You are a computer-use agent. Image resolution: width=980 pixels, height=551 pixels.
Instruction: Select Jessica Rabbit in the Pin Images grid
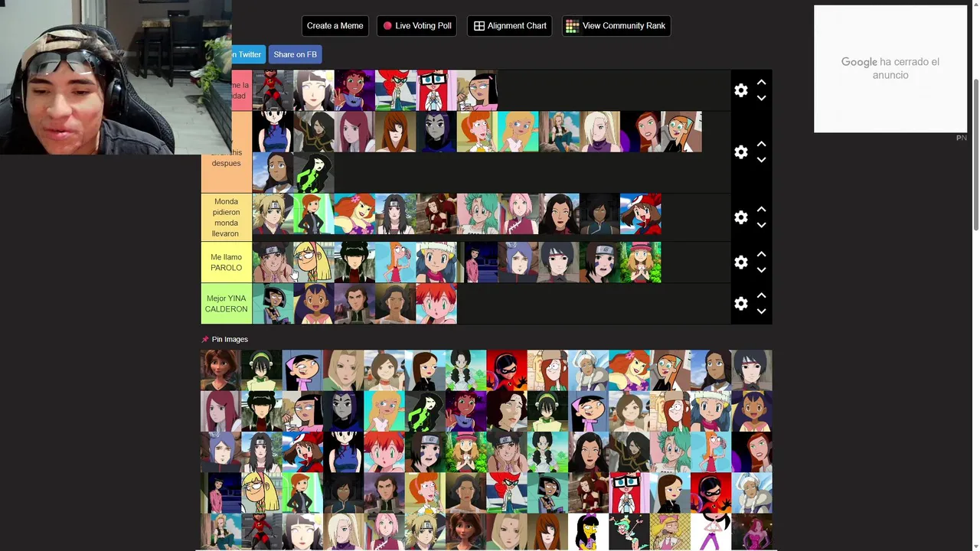point(751,533)
